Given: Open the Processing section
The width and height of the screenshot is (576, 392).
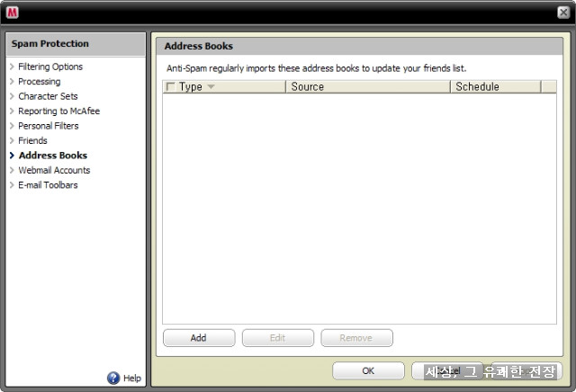Looking at the screenshot, I should click(x=40, y=82).
